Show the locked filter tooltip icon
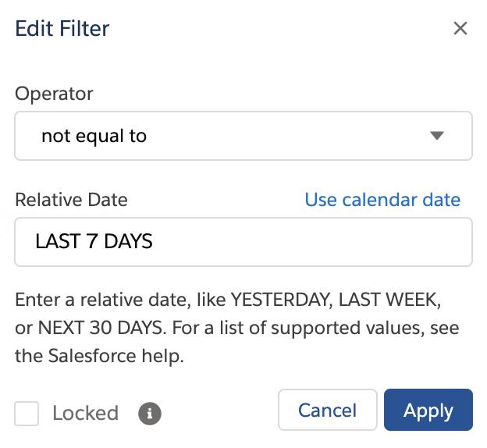487x448 pixels. 150,414
